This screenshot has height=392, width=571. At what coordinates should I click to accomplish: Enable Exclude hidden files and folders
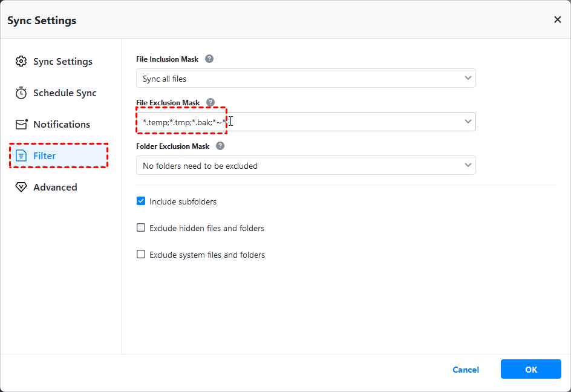tap(141, 228)
